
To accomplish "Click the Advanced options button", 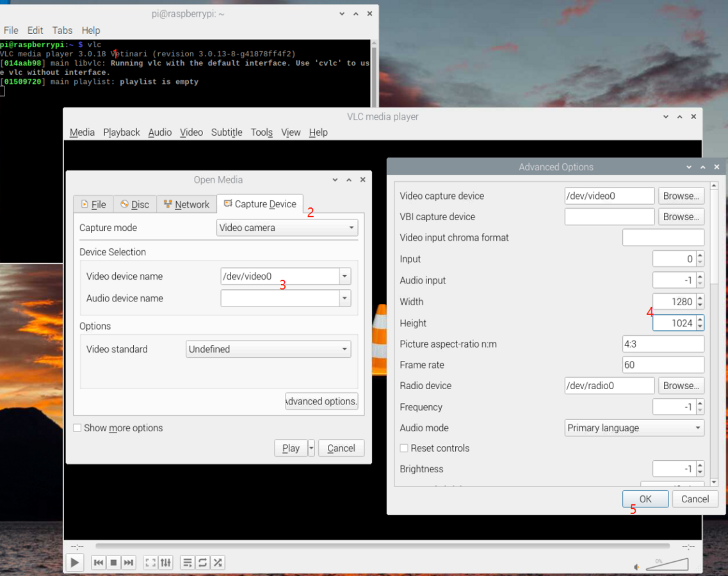I will 321,401.
